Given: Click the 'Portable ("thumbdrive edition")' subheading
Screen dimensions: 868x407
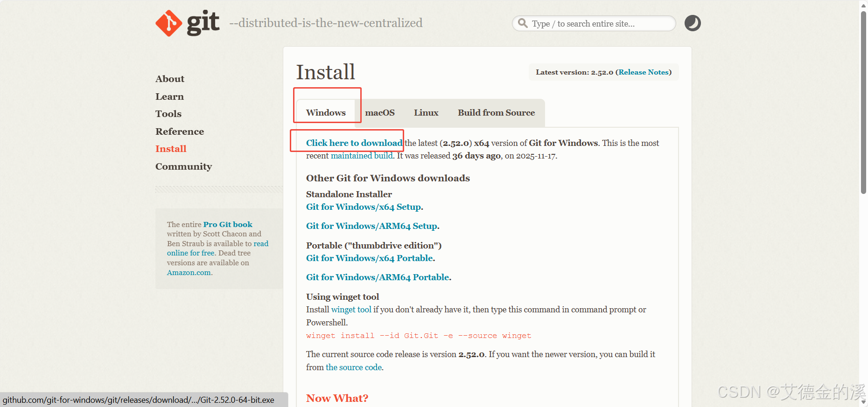Looking at the screenshot, I should coord(374,246).
